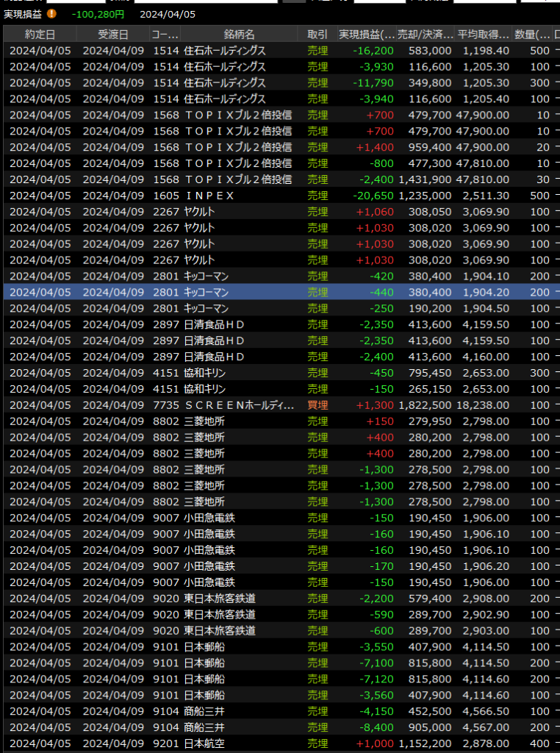Click the total realized loss -100,280円
Image resolution: width=560 pixels, height=753 pixels.
pyautogui.click(x=98, y=14)
